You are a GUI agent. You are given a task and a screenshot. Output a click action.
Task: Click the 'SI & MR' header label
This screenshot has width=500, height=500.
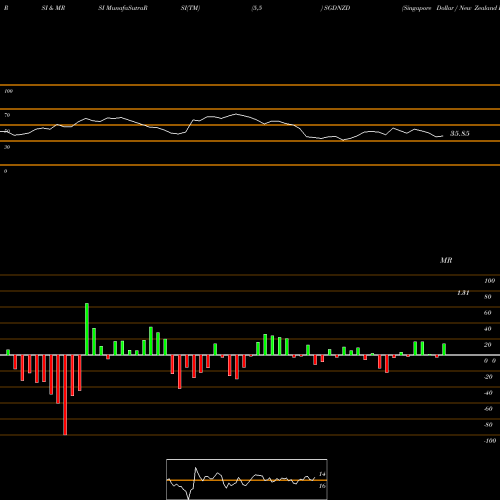(53, 8)
